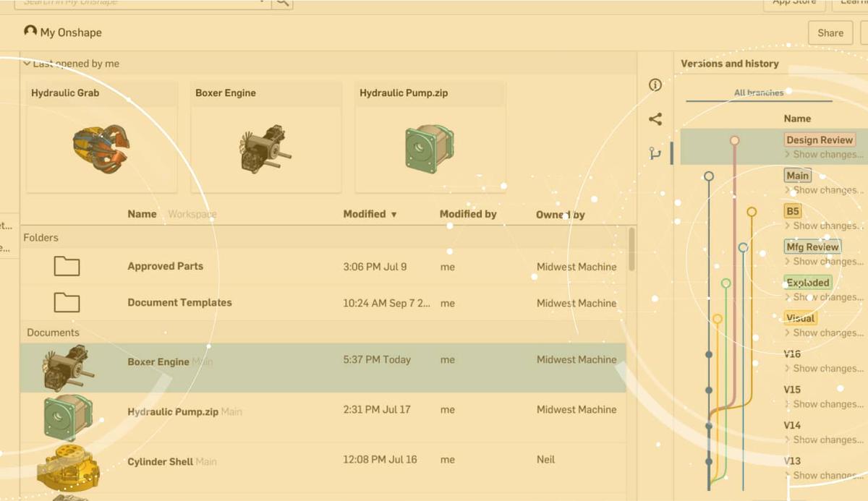The width and height of the screenshot is (868, 501).
Task: Open the document info panel
Action: click(x=655, y=85)
